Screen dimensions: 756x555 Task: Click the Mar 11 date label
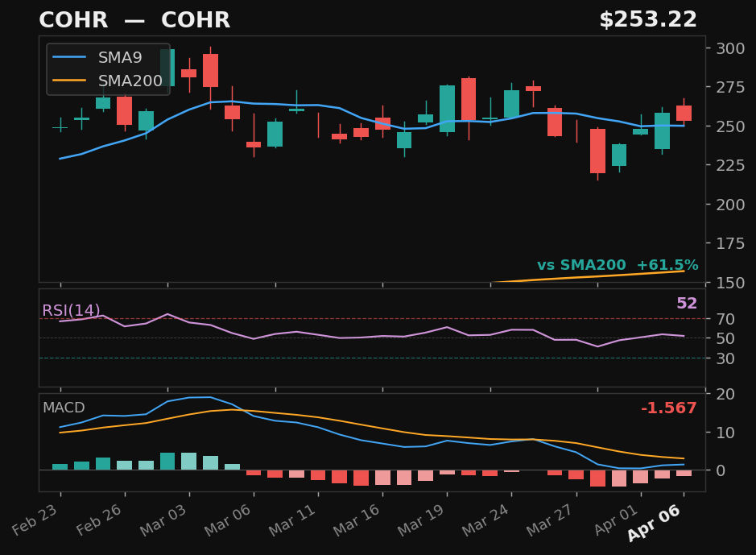pos(294,520)
